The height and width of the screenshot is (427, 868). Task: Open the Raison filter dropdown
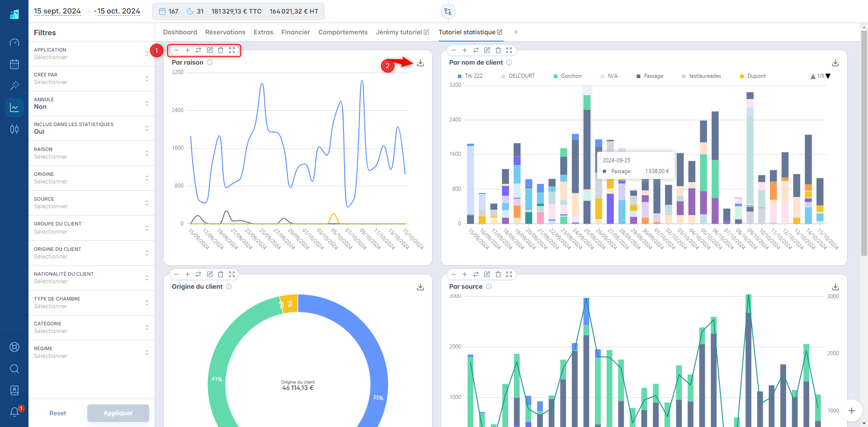pyautogui.click(x=91, y=153)
